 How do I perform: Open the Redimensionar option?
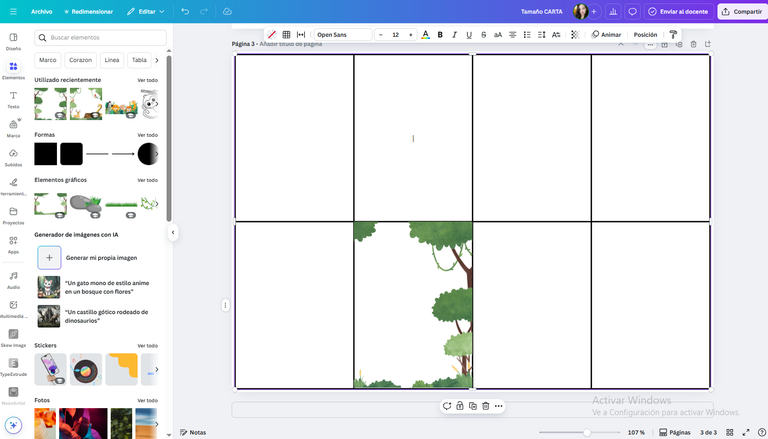coord(89,11)
